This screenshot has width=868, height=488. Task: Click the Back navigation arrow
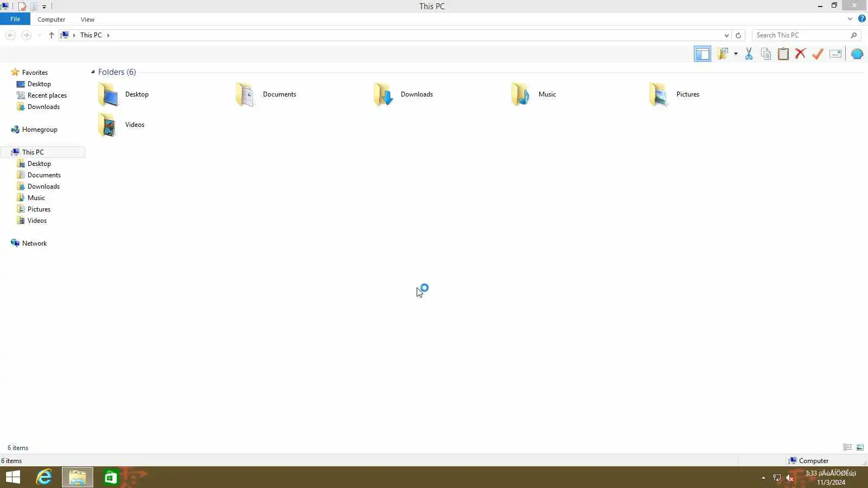point(10,35)
